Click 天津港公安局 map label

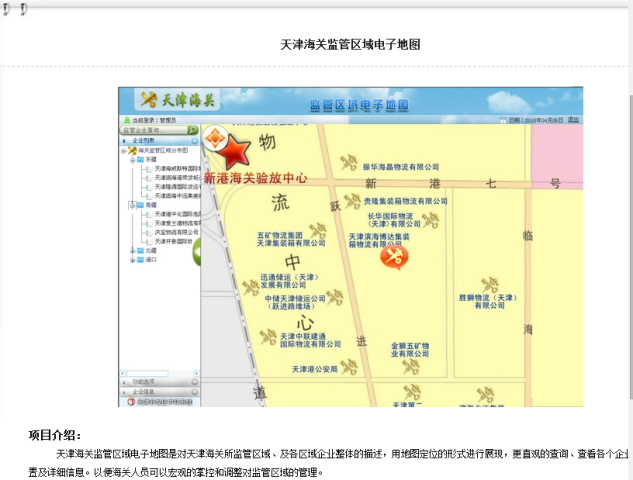tap(314, 369)
